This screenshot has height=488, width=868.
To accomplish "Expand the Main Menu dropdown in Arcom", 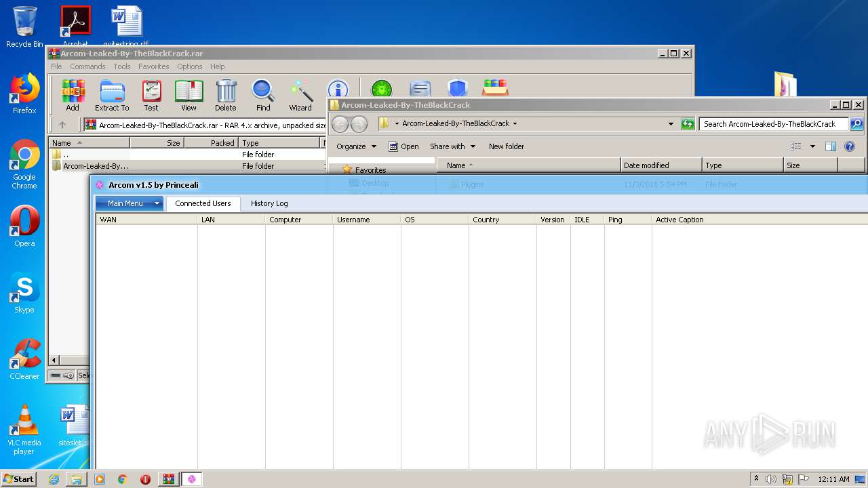I will click(x=157, y=203).
